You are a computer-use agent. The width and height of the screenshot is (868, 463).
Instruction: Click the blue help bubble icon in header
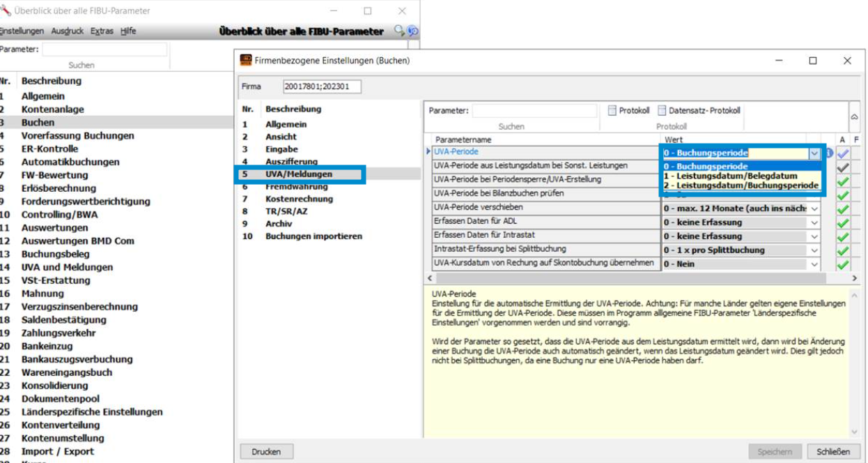(412, 31)
